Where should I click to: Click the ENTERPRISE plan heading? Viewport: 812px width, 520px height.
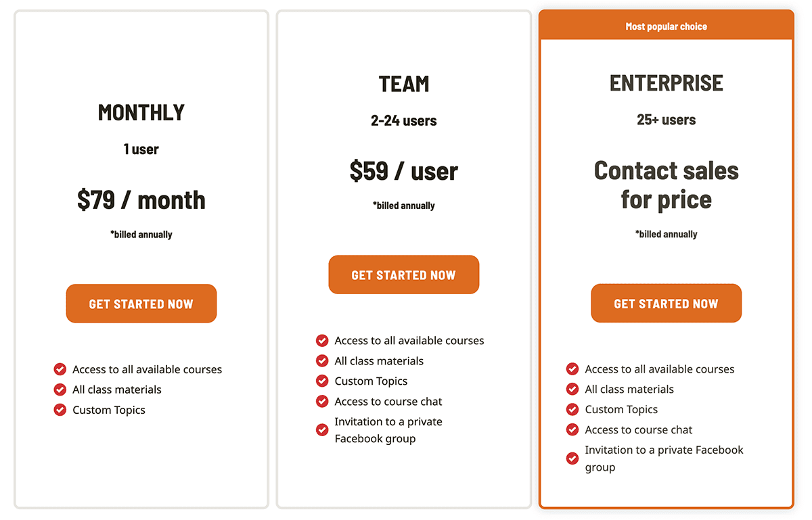click(666, 83)
